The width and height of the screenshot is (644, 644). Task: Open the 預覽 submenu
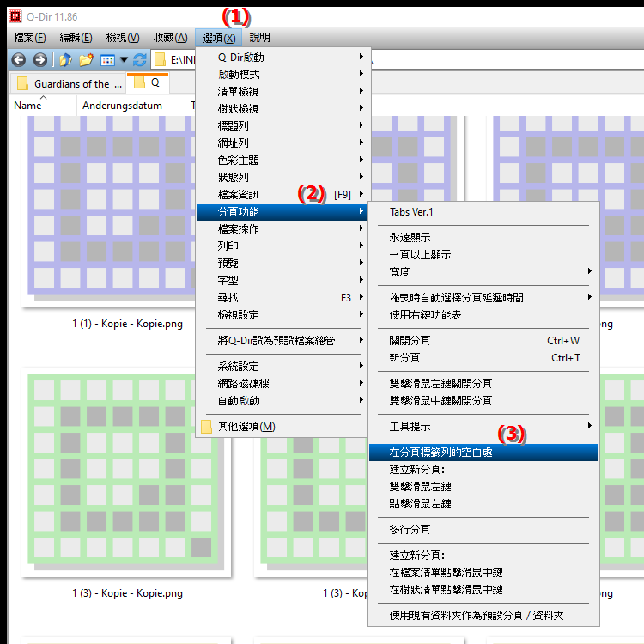click(x=283, y=264)
